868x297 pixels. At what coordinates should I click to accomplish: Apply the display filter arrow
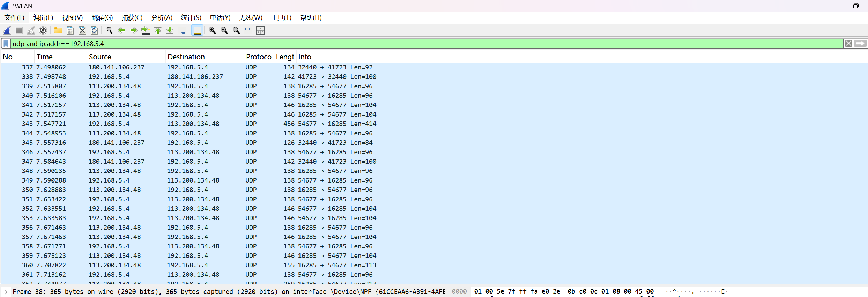860,44
